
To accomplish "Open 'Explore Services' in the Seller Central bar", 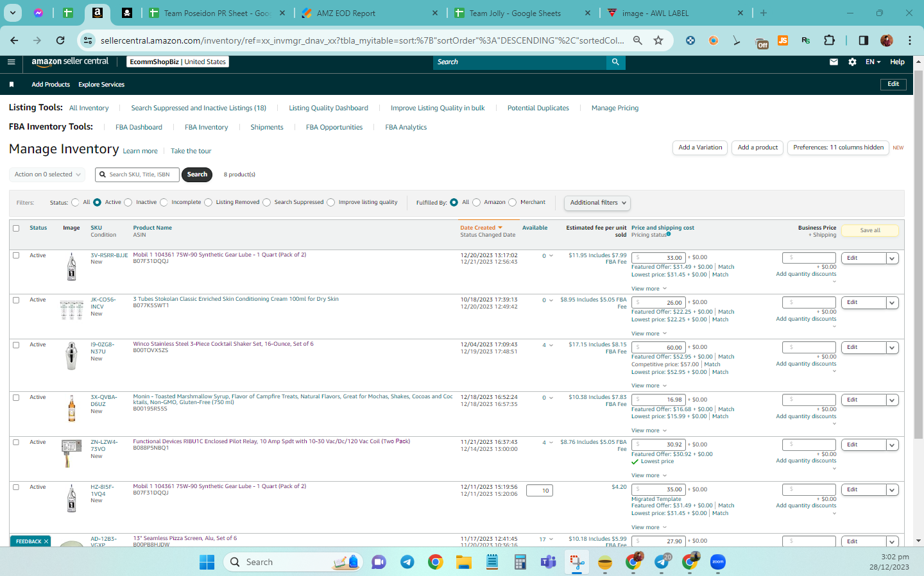I will point(101,85).
